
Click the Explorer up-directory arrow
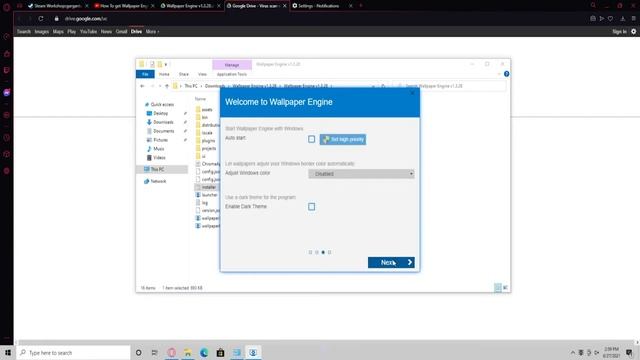pyautogui.click(x=167, y=86)
